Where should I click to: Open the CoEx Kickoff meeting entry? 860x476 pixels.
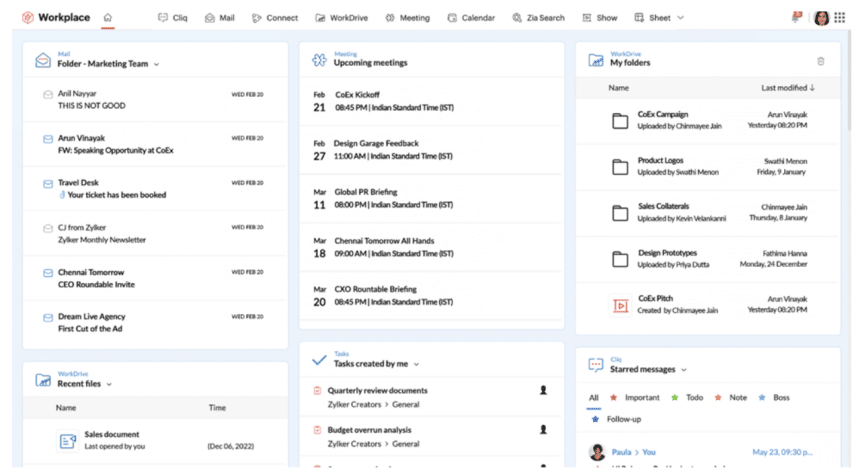click(x=358, y=95)
